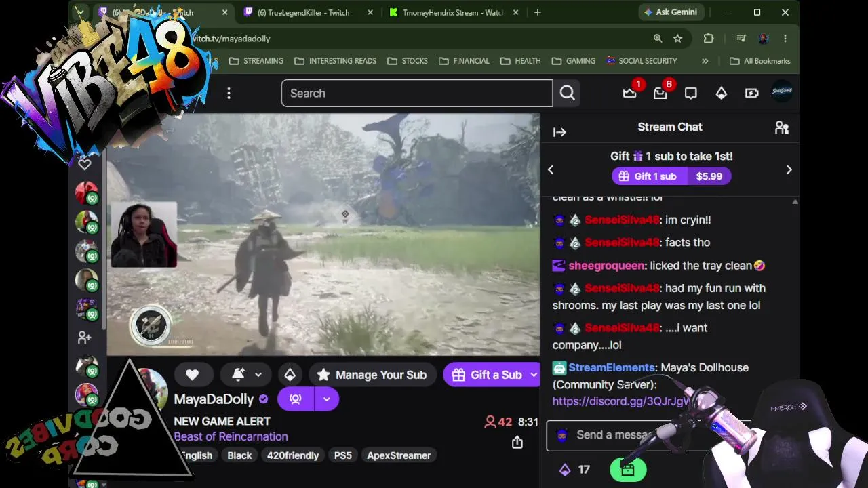This screenshot has width=868, height=488.
Task: Open the HEALTH bookmark folder
Action: tap(520, 61)
